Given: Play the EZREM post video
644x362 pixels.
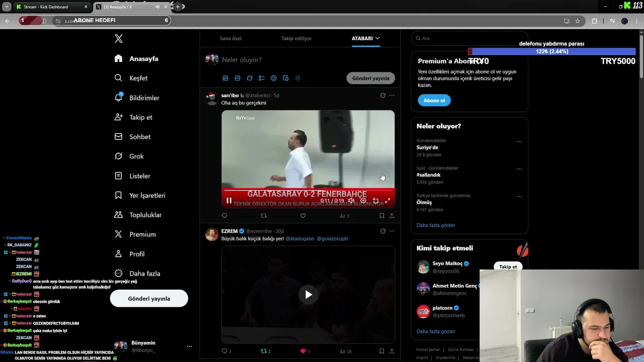Looking at the screenshot, I should point(308,295).
